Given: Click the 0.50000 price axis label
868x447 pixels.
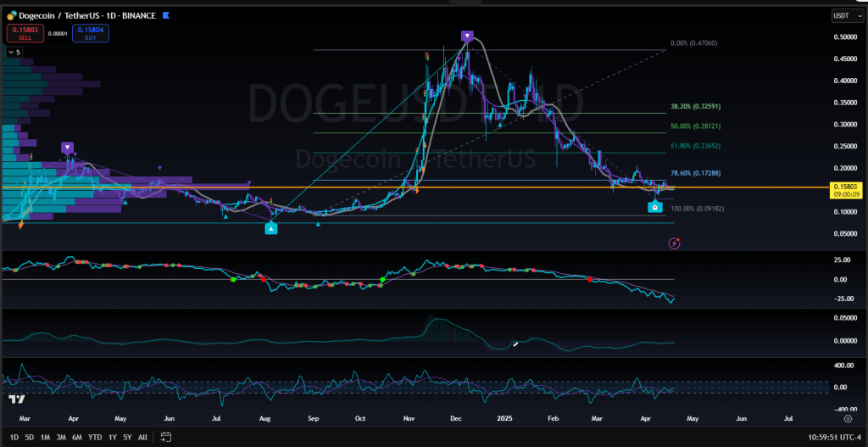Looking at the screenshot, I should pyautogui.click(x=845, y=37).
